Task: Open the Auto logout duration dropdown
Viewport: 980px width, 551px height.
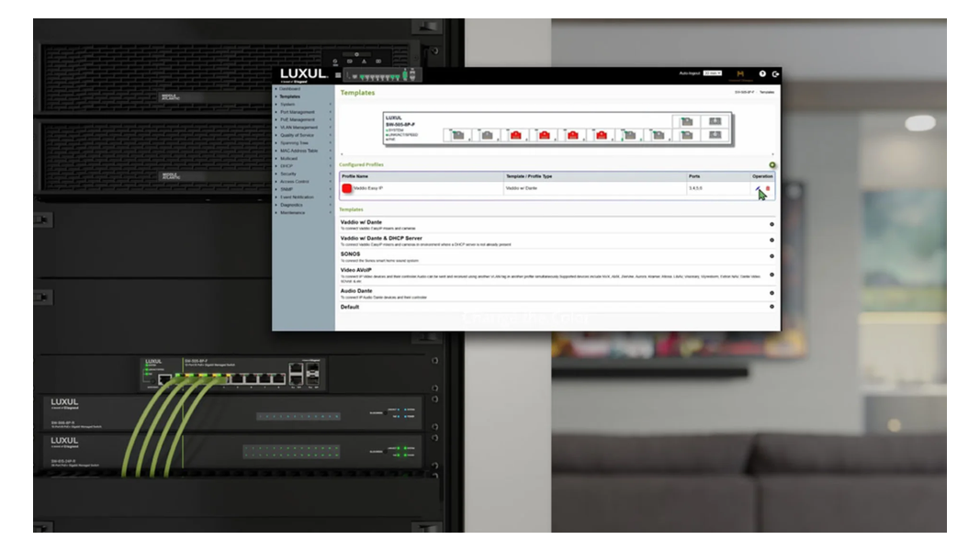Action: pyautogui.click(x=712, y=73)
